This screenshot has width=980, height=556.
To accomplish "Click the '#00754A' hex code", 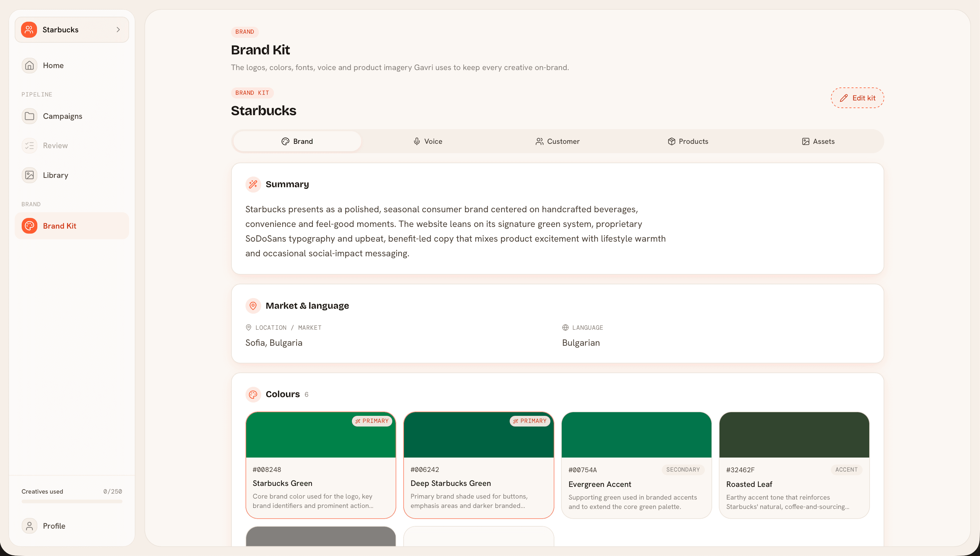I will [x=582, y=470].
